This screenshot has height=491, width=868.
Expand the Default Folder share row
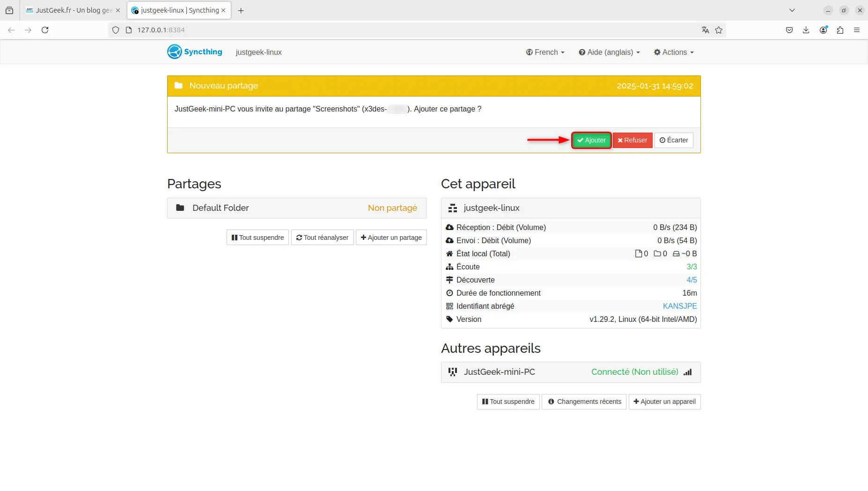[x=297, y=208]
